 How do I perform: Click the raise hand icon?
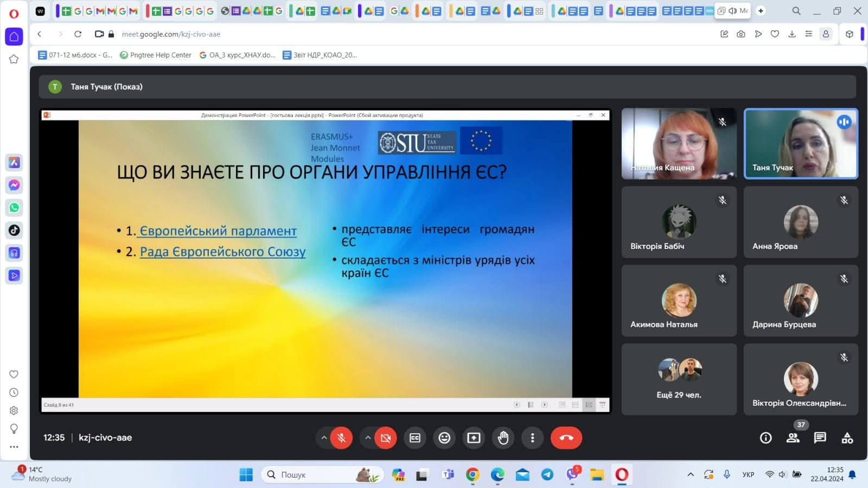[503, 438]
